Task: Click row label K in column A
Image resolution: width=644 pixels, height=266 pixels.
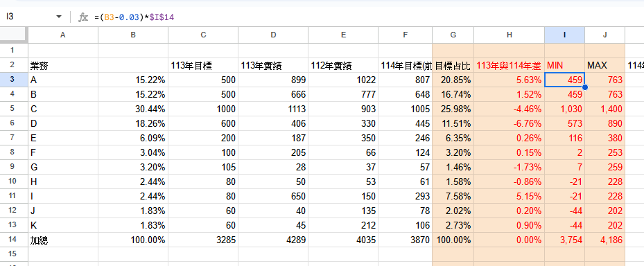Action: [63, 225]
